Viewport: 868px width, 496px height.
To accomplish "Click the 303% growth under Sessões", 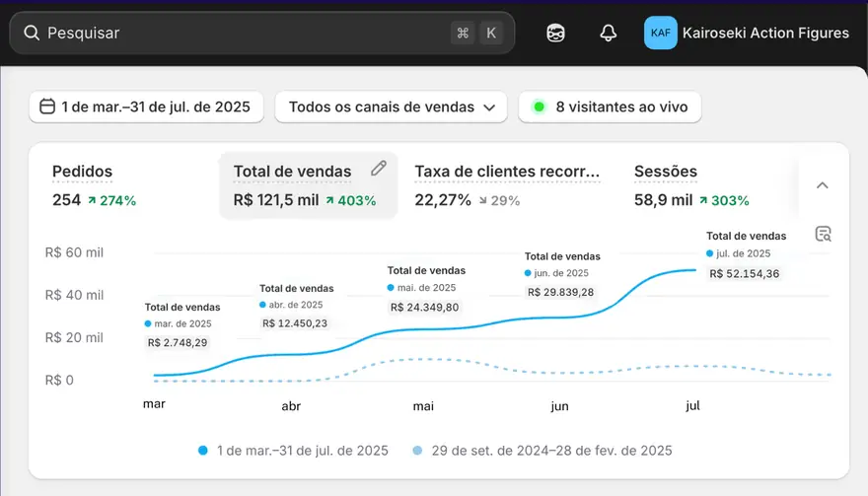I will tap(724, 200).
